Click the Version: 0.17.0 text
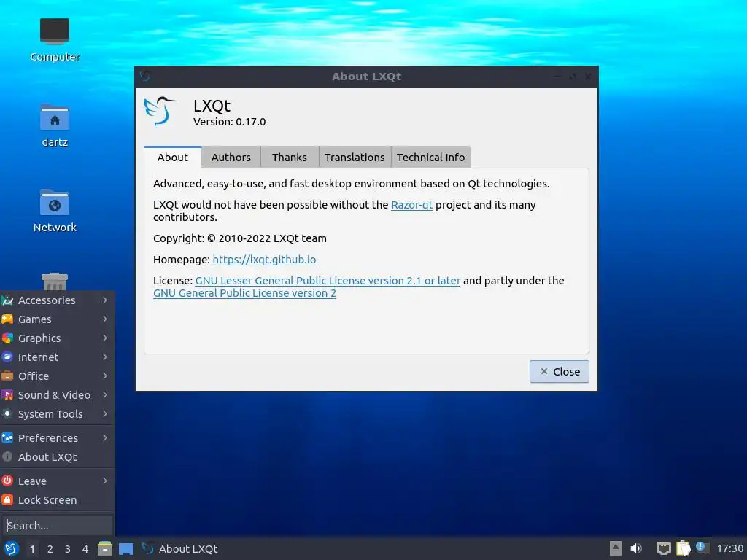747x560 pixels. click(229, 122)
